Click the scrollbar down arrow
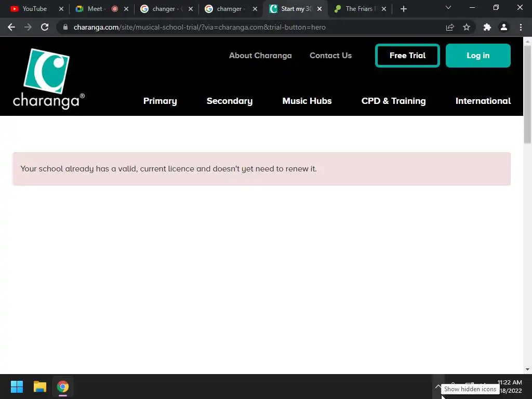The width and height of the screenshot is (532, 399). pos(527,369)
